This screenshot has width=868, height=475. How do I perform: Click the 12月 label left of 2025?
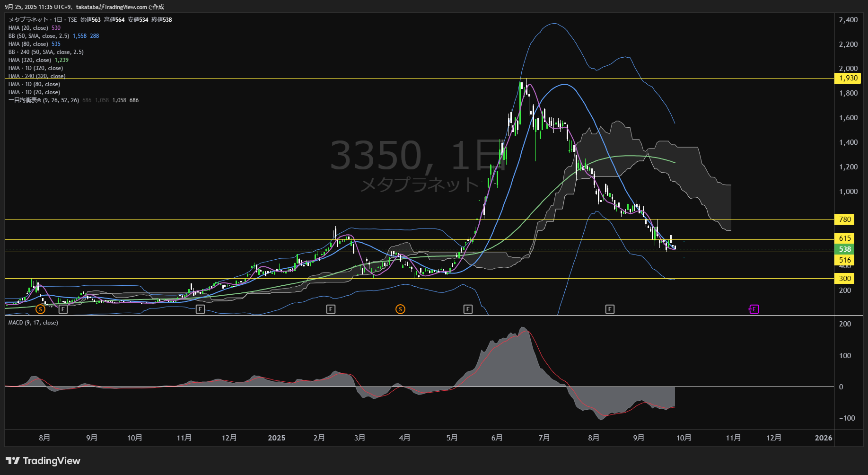(x=229, y=438)
